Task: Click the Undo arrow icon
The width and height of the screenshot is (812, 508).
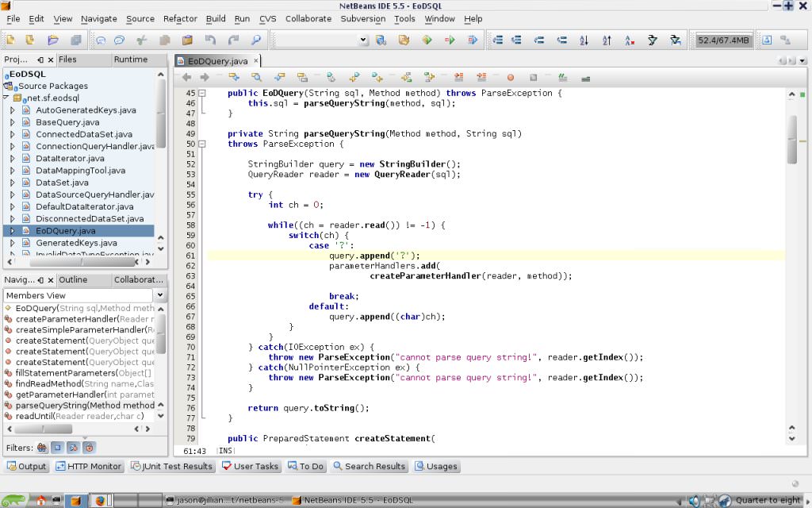Action: tap(210, 40)
